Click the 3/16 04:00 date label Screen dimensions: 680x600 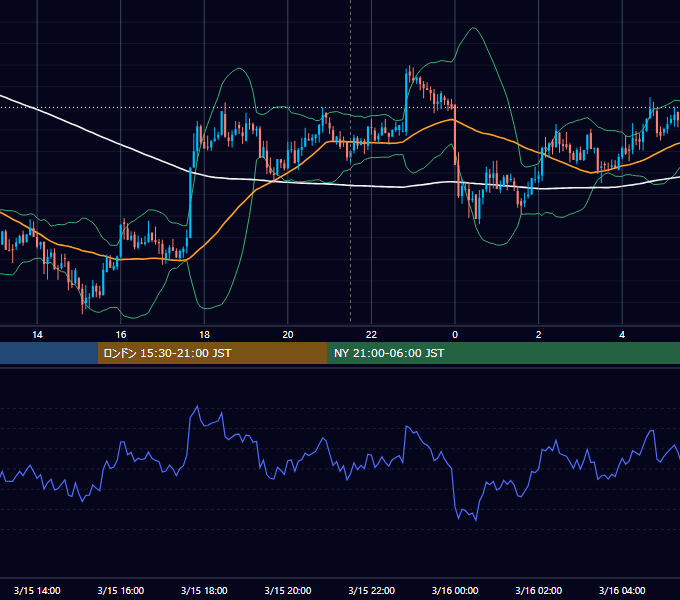[622, 590]
